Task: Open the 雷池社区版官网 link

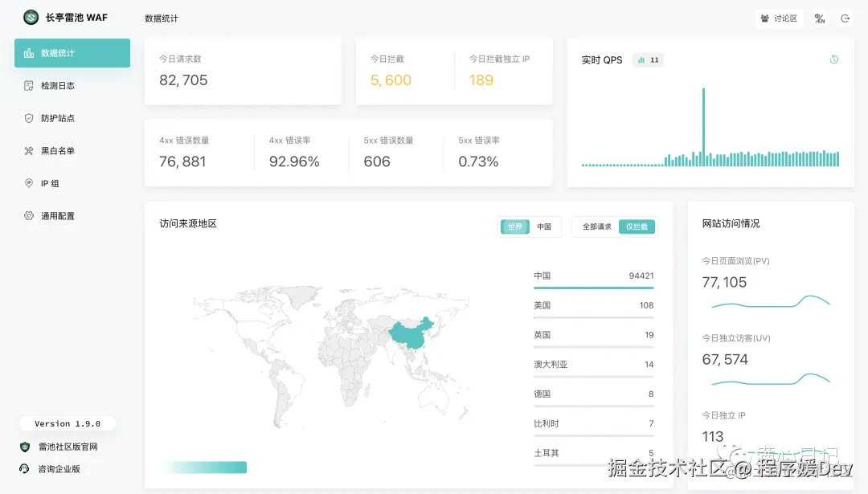Action: (68, 447)
